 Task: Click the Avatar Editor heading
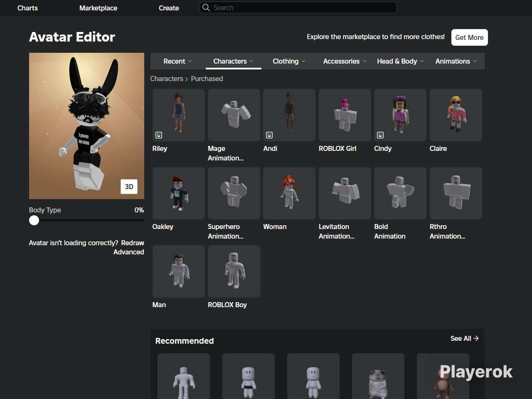tap(72, 37)
